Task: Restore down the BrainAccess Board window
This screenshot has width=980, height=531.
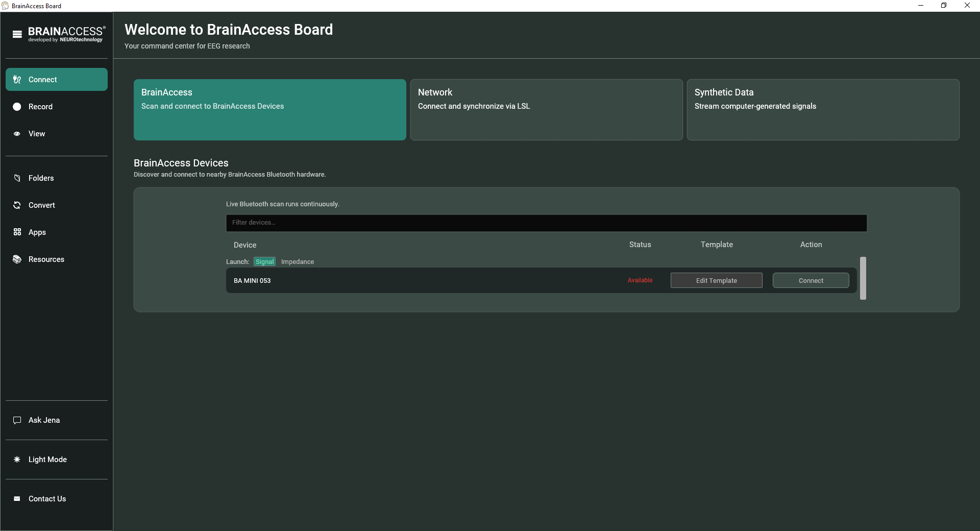Action: coord(944,6)
